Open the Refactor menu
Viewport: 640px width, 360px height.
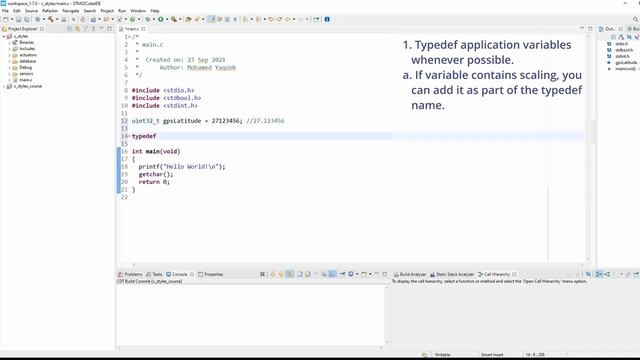tap(50, 11)
